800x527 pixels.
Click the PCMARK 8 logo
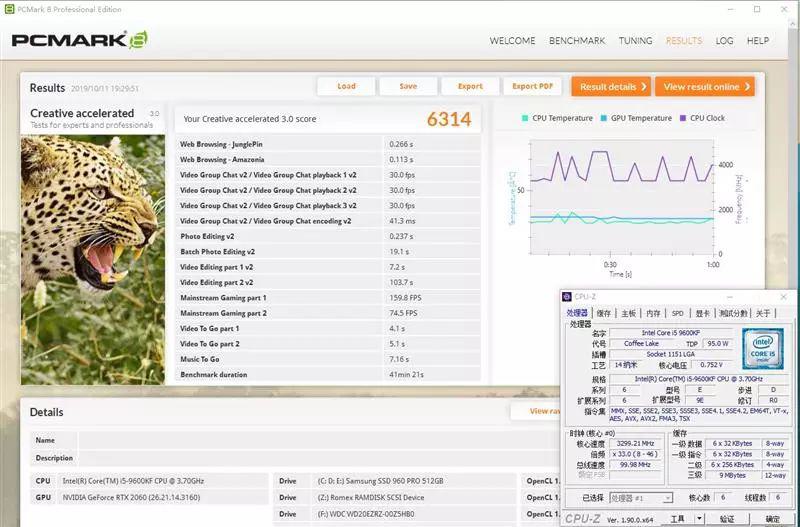point(80,40)
